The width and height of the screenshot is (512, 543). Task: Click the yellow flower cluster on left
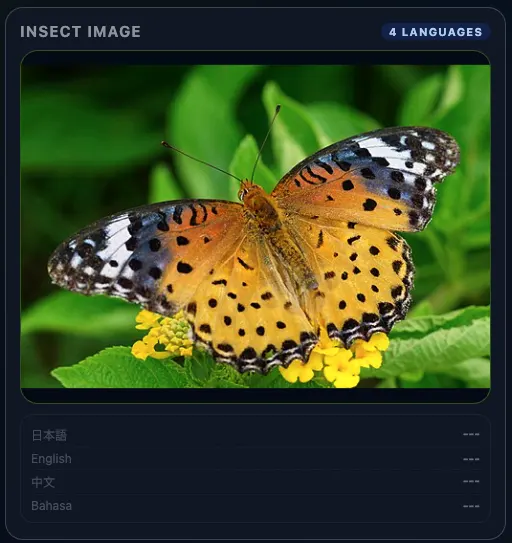(163, 336)
